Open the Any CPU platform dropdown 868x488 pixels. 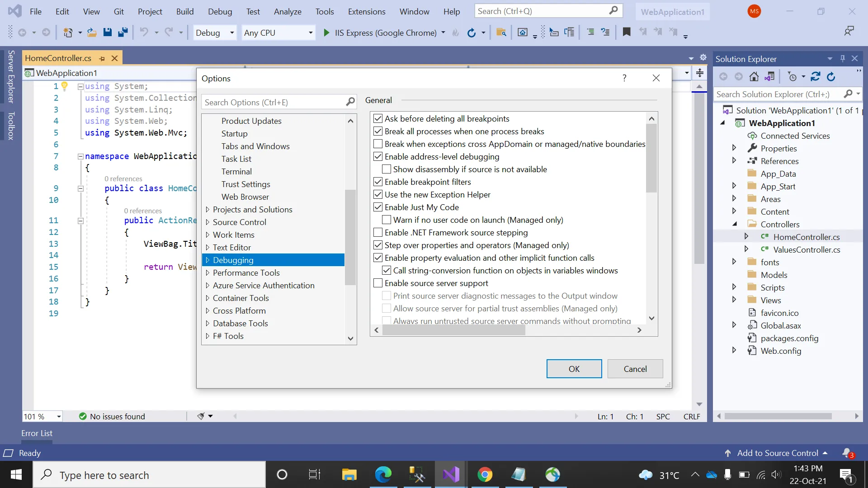[278, 33]
